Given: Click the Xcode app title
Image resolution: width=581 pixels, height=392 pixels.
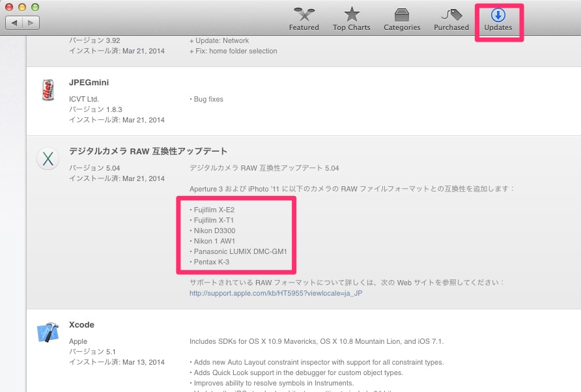Looking at the screenshot, I should [x=81, y=325].
